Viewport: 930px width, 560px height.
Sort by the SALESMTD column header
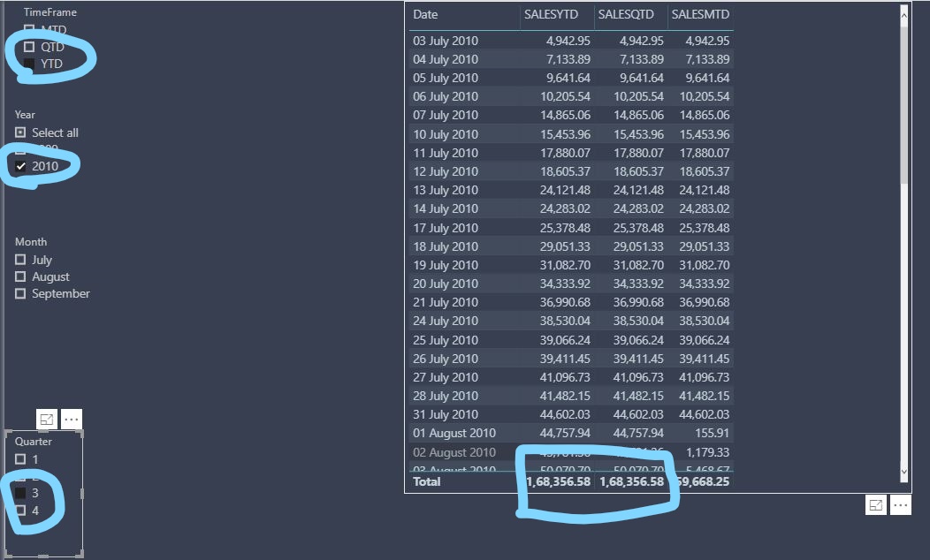[x=700, y=15]
